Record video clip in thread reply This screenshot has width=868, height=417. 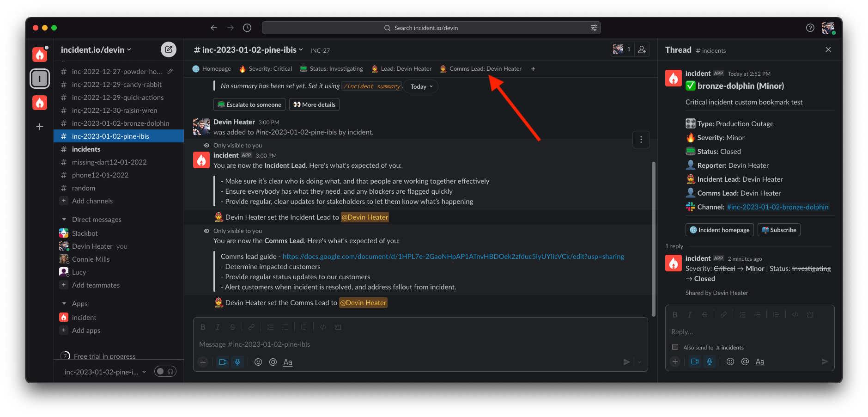tap(695, 362)
